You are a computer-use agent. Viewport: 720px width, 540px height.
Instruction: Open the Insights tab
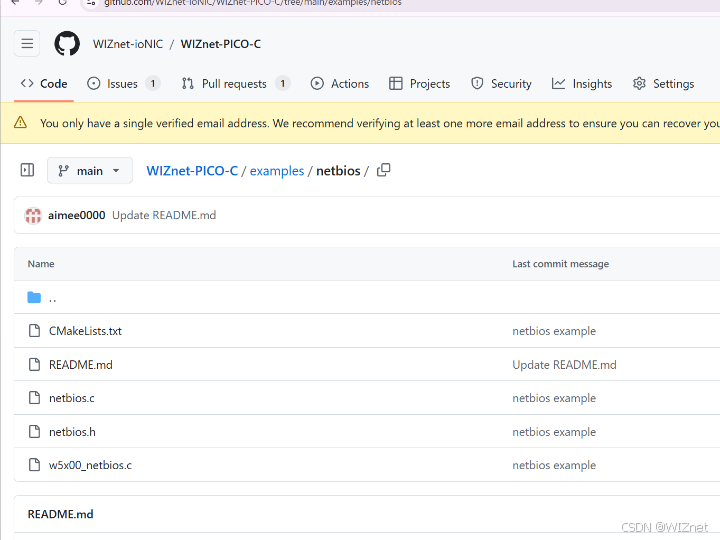tap(582, 84)
